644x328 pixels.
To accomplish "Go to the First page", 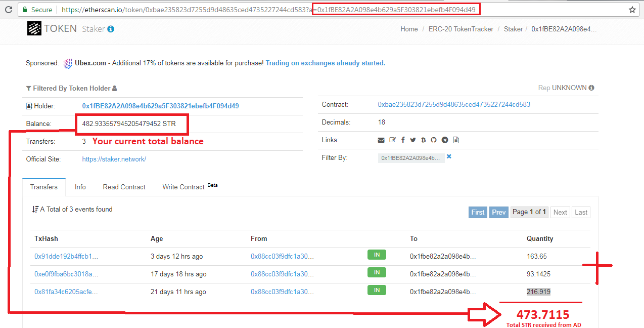I will pos(478,212).
